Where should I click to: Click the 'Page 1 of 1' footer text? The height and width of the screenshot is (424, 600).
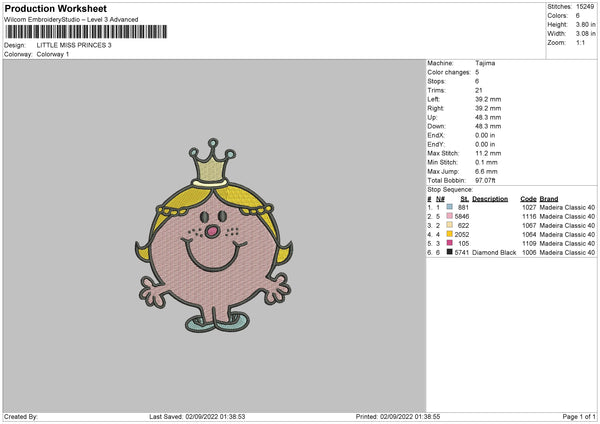[579, 416]
